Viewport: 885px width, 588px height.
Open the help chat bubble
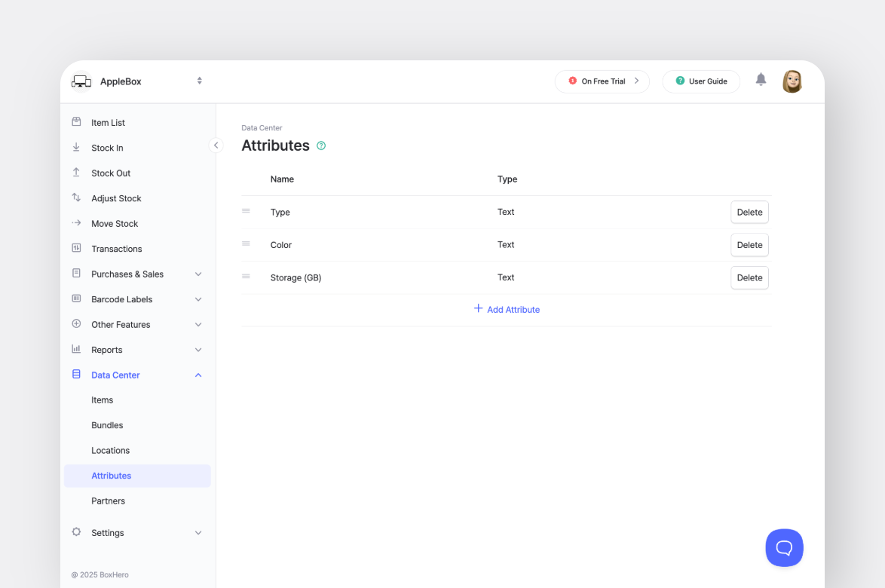click(784, 547)
